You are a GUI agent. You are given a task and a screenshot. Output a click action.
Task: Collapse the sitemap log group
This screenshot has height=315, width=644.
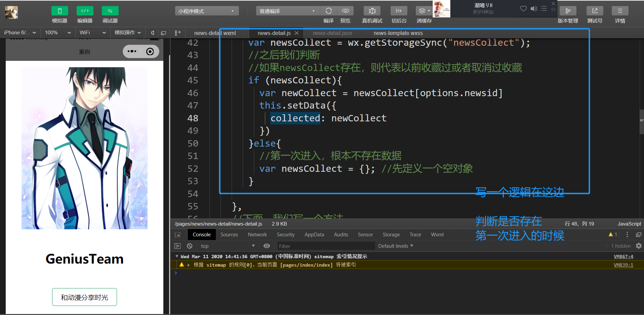(177, 257)
